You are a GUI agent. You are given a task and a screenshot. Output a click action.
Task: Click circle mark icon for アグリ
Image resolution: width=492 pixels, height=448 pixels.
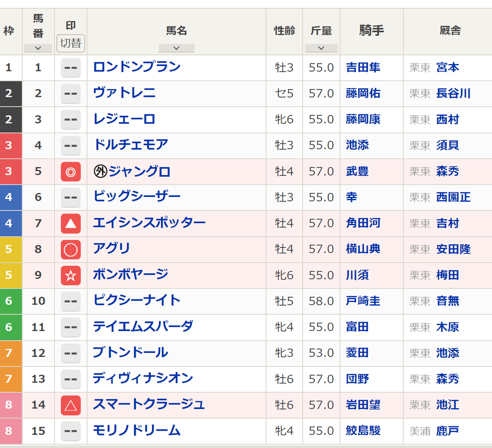pyautogui.click(x=71, y=249)
